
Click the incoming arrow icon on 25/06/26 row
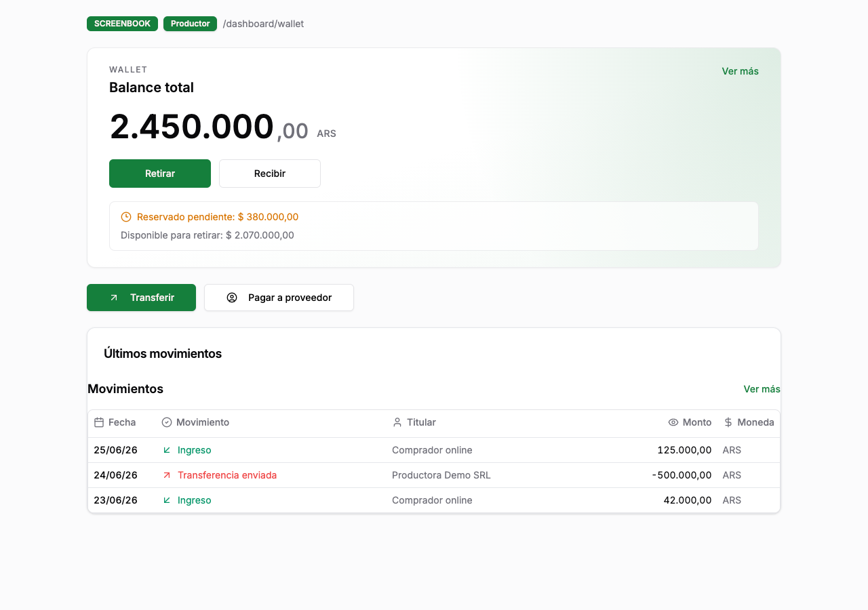coord(167,450)
